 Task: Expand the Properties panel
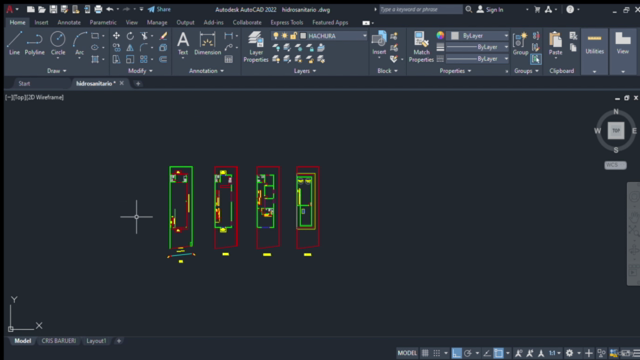455,71
